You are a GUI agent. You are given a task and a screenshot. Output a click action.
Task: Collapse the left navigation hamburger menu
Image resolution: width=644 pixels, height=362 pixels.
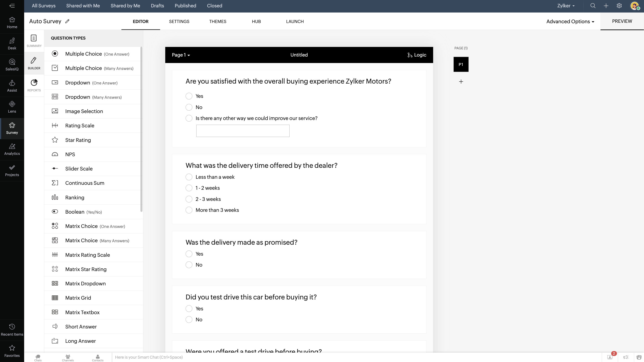pyautogui.click(x=12, y=6)
